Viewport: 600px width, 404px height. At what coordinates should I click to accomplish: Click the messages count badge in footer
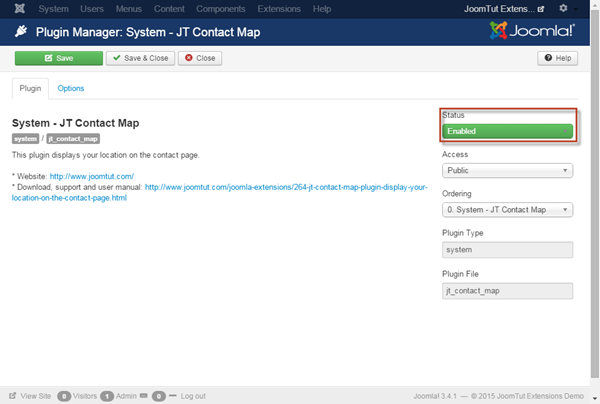click(x=158, y=396)
